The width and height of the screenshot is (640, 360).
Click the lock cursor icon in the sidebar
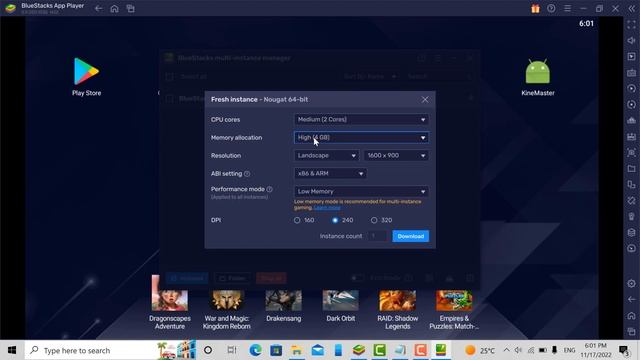click(631, 56)
